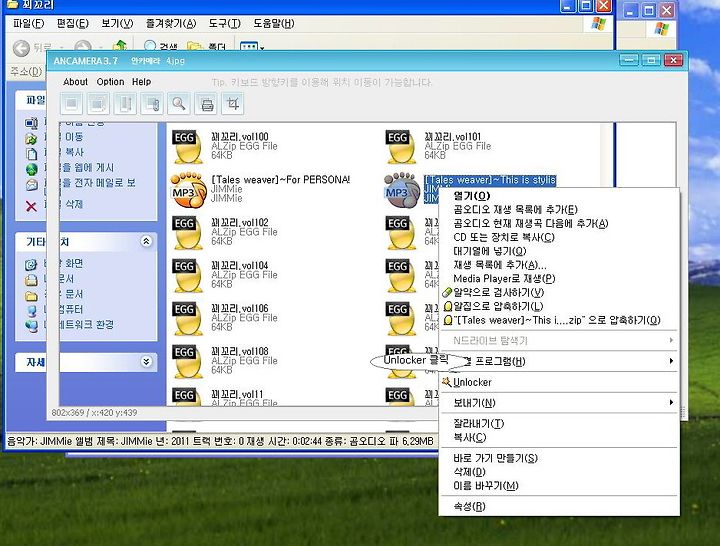Choose 재생 목록에 추가(A)... entry
The height and width of the screenshot is (546, 720).
pyautogui.click(x=559, y=265)
